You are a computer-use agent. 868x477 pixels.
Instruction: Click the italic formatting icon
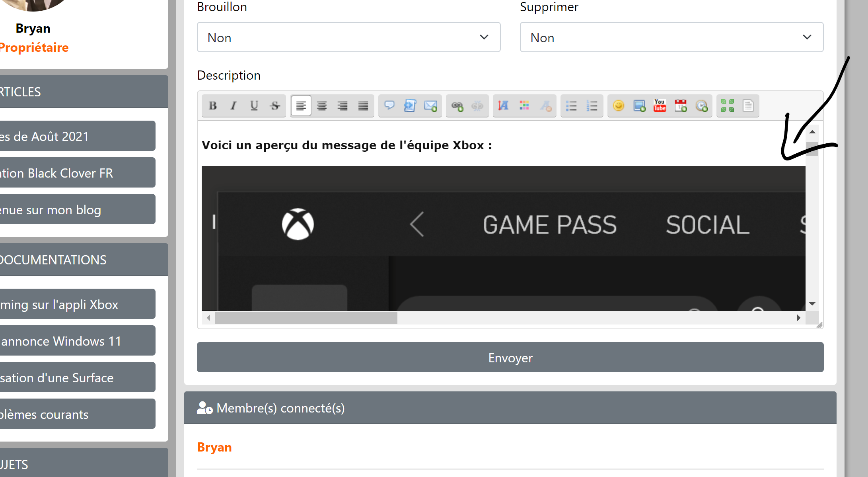(x=234, y=106)
